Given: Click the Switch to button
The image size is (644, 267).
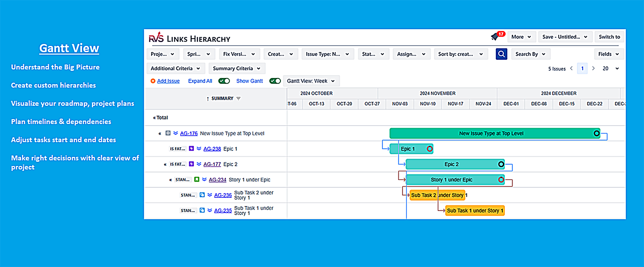Looking at the screenshot, I should (609, 37).
